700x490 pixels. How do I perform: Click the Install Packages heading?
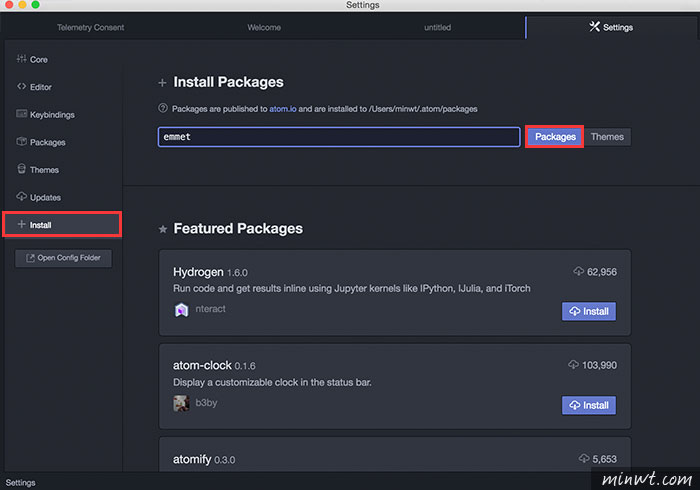tap(228, 82)
